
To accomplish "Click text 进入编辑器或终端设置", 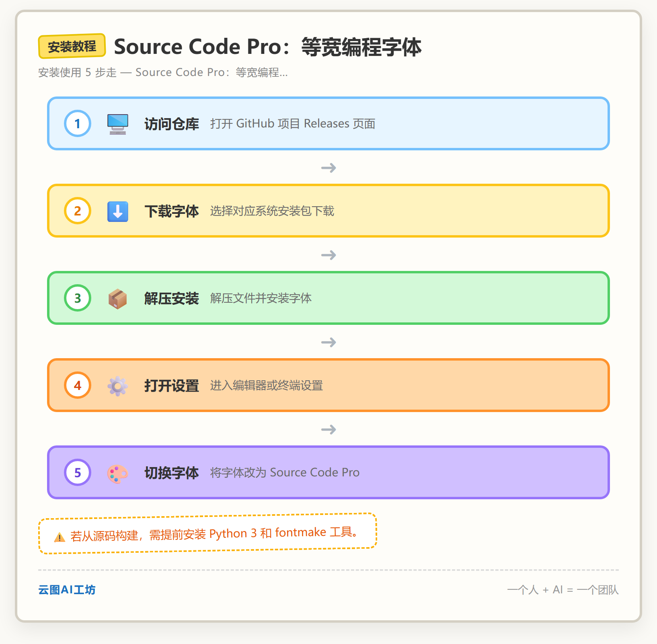I will tap(267, 386).
